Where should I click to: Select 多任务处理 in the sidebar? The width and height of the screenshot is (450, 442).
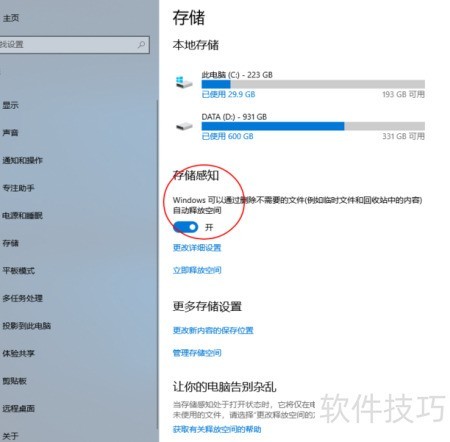pyautogui.click(x=22, y=298)
